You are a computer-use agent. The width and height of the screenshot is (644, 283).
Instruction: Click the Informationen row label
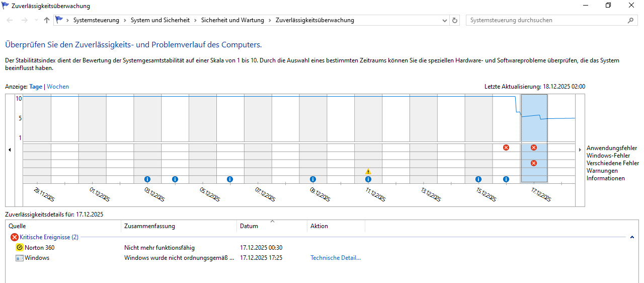coord(606,178)
